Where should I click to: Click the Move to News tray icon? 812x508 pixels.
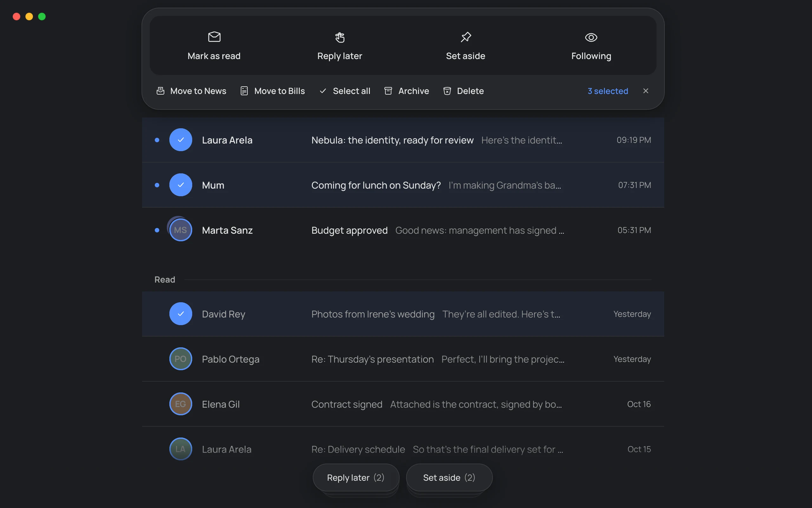point(160,91)
